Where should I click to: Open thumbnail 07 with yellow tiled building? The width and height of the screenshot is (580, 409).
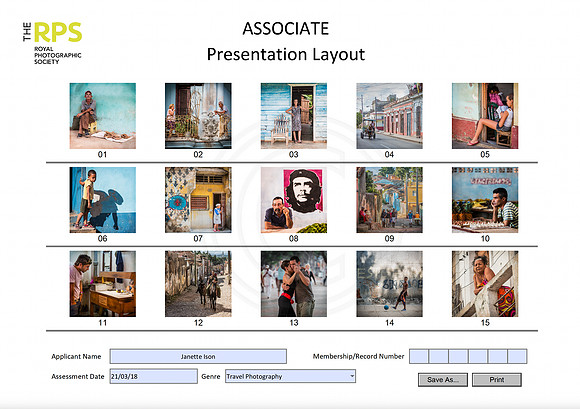point(198,200)
